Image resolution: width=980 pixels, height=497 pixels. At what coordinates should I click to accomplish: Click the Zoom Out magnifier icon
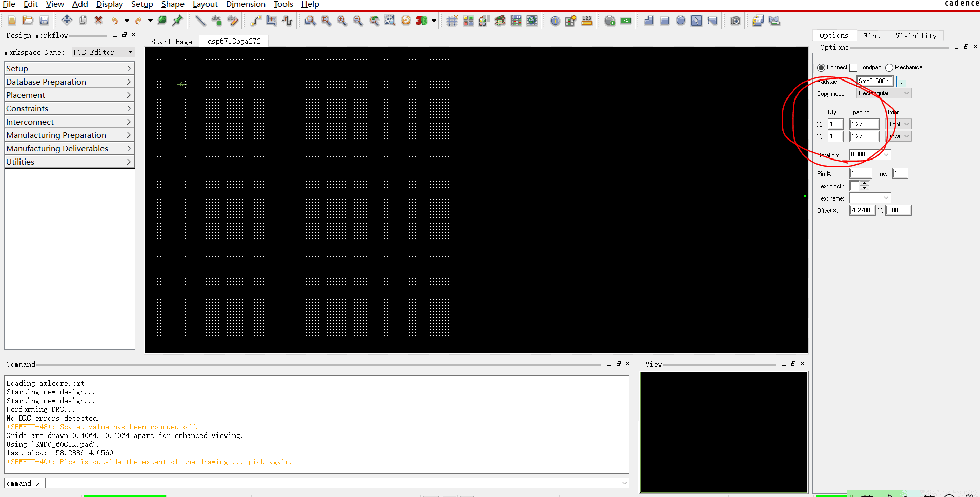(x=358, y=21)
